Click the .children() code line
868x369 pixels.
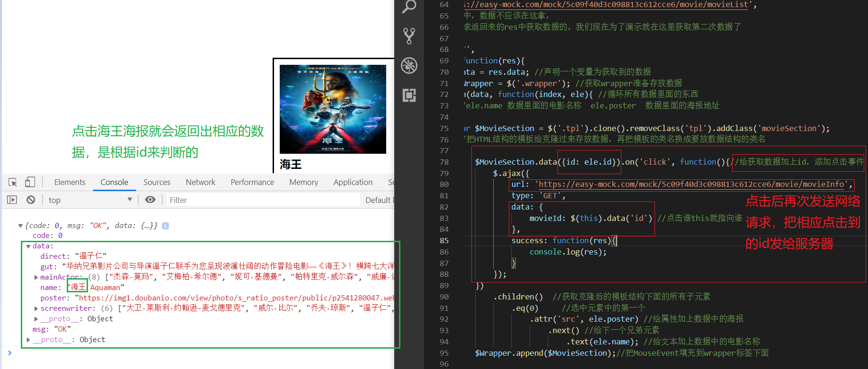click(x=518, y=297)
